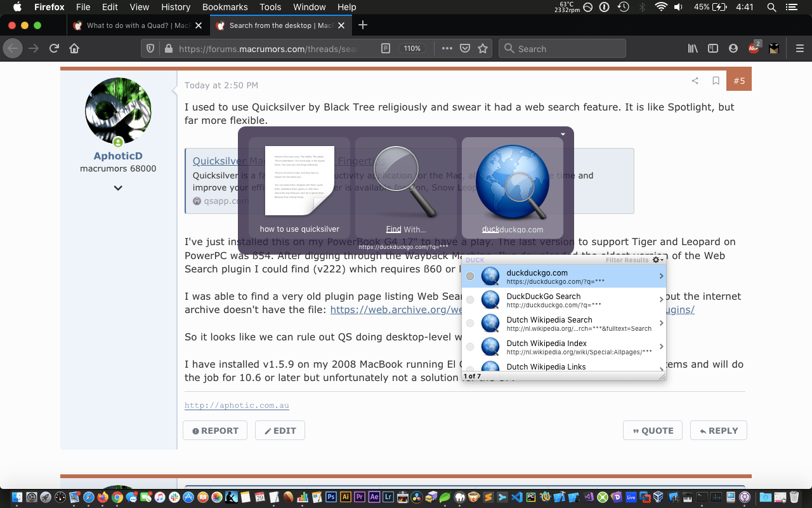Viewport: 812px width, 508px height.
Task: Select the Dutch Wikipedia Index result
Action: [564, 347]
